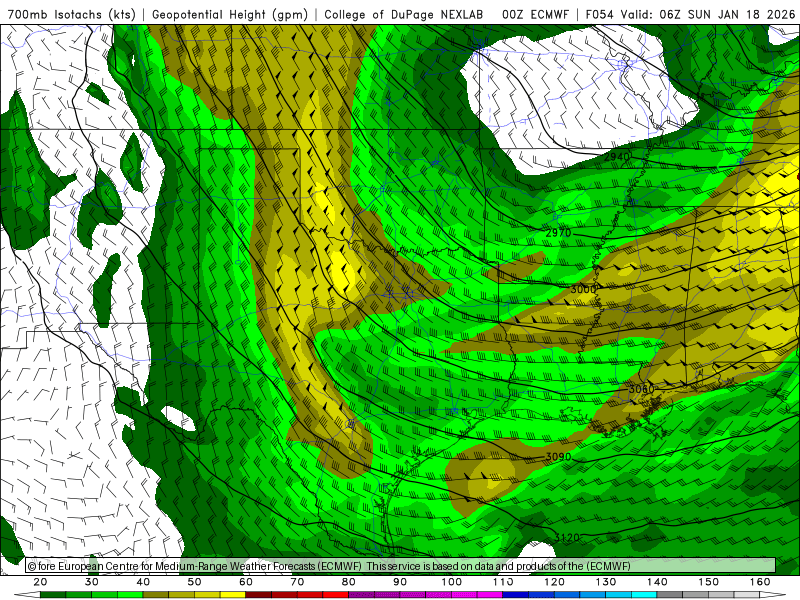Click the 20 knot legend label
The width and height of the screenshot is (800, 600).
40,582
